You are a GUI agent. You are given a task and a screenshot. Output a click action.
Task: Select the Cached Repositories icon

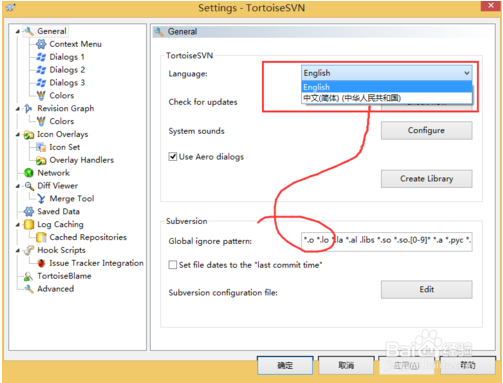41,237
